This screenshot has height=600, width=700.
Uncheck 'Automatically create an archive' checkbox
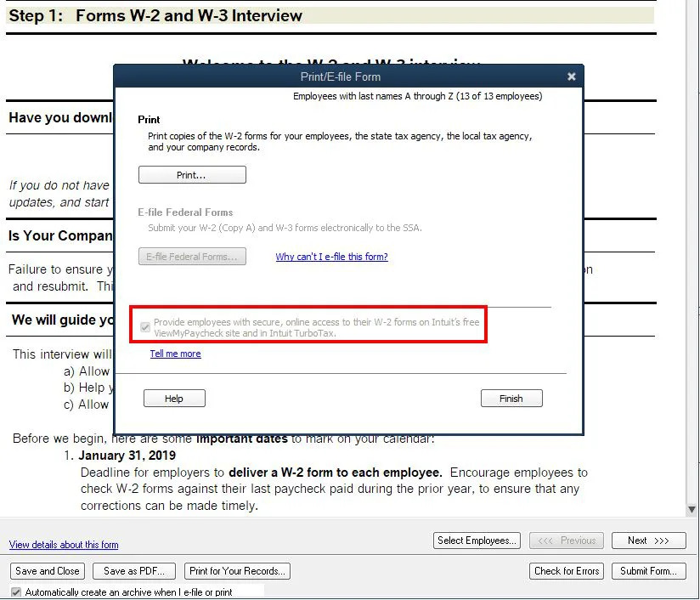coord(16,592)
